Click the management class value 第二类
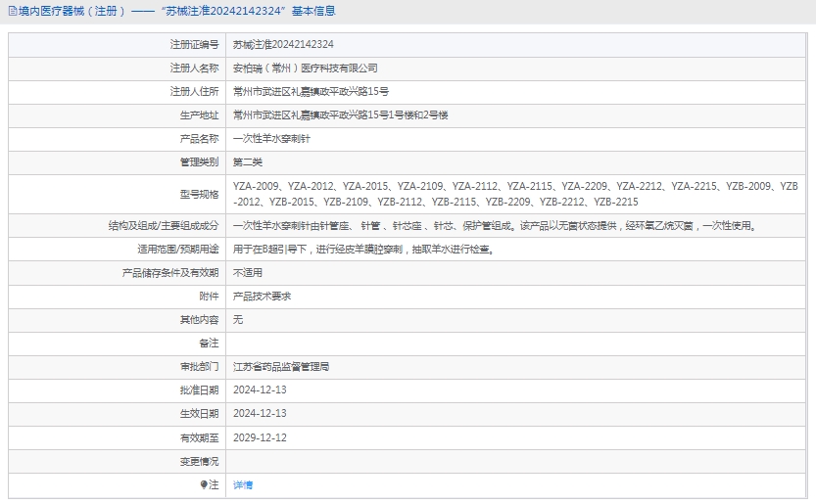Screen dimensions: 816x504 [x=248, y=162]
